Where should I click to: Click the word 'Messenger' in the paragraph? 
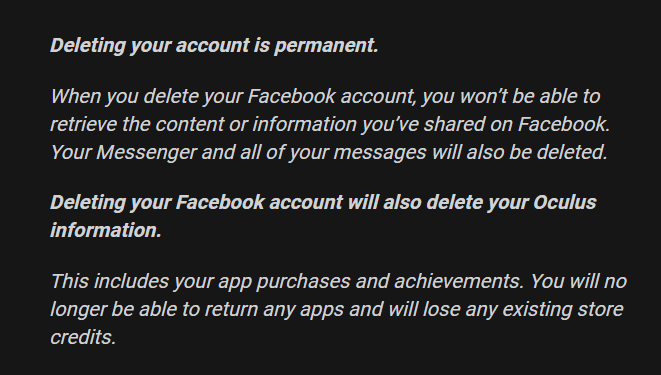[x=146, y=153]
